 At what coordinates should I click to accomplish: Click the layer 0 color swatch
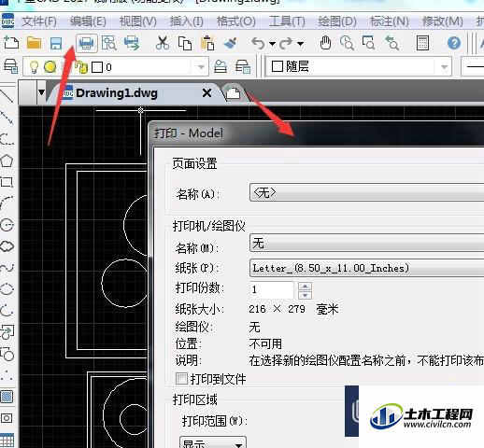97,67
